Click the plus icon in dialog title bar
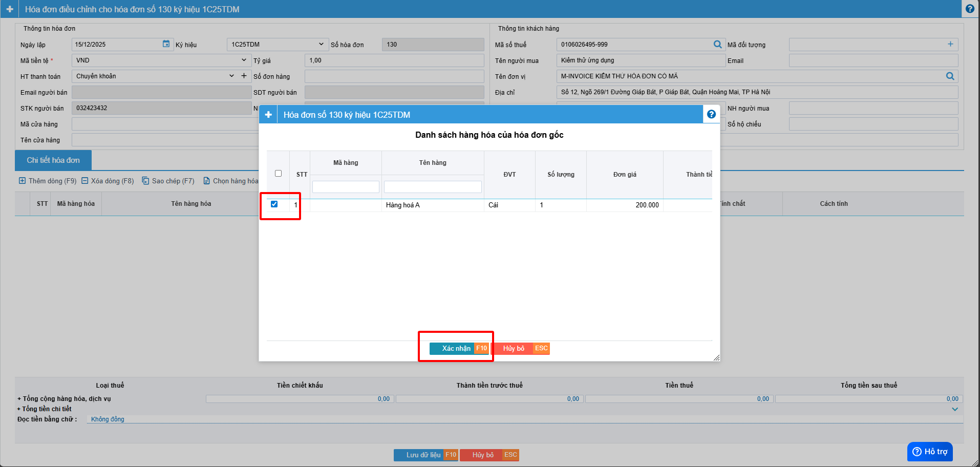Image resolution: width=980 pixels, height=467 pixels. point(268,115)
